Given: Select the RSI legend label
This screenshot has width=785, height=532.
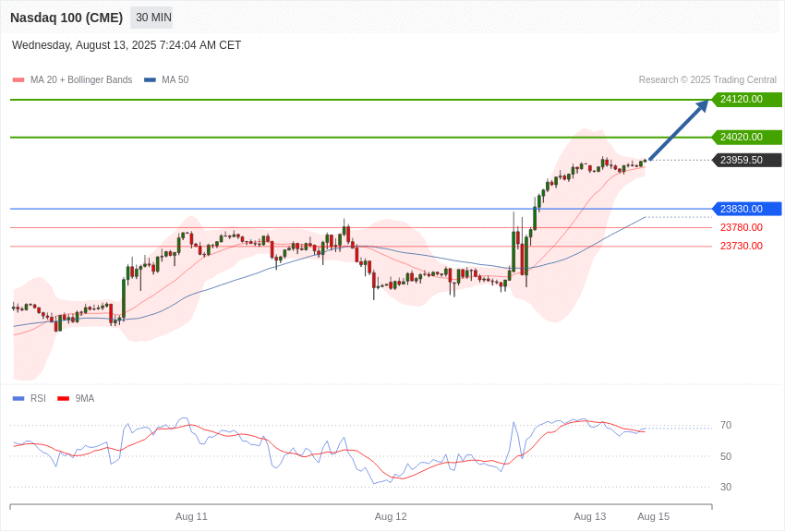Looking at the screenshot, I should click(x=38, y=399).
